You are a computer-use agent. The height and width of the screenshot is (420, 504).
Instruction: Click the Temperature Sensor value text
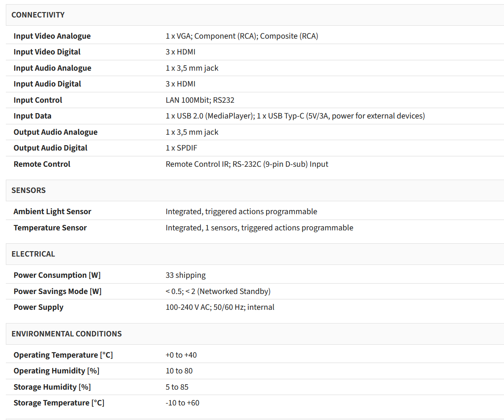(259, 228)
